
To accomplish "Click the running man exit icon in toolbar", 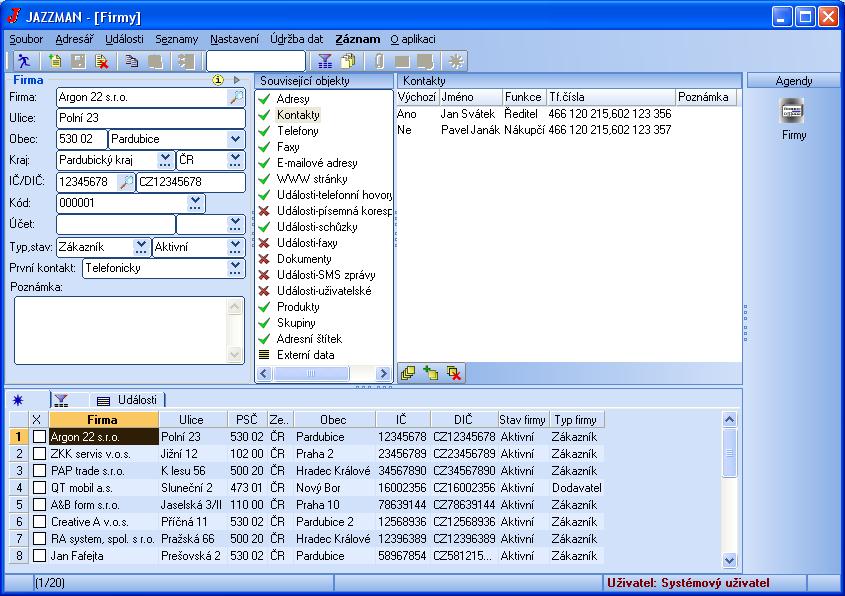I will (22, 62).
